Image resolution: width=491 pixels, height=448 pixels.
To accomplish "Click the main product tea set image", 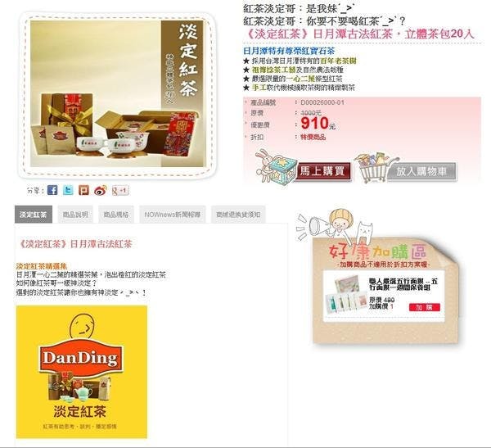I will (x=117, y=93).
